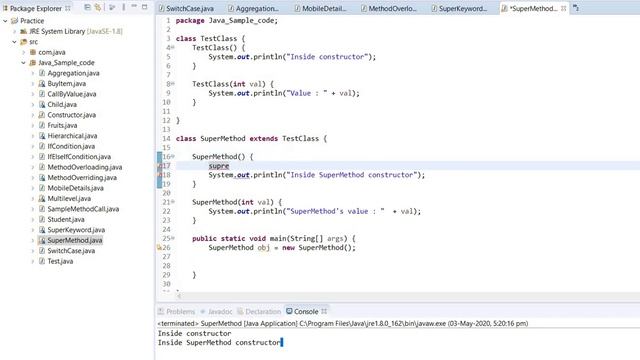Click the Constructor.java file icon
Screen dimensions: 640x360
[42, 115]
